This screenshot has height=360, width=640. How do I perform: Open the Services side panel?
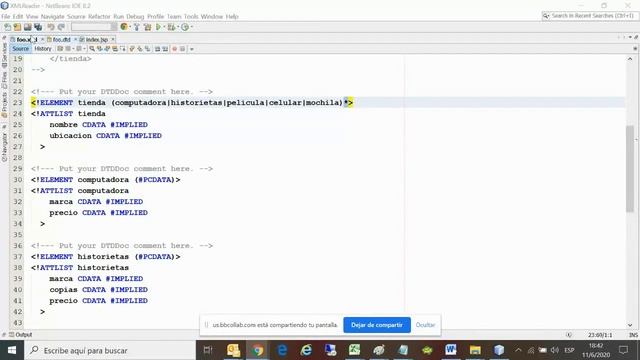click(4, 55)
